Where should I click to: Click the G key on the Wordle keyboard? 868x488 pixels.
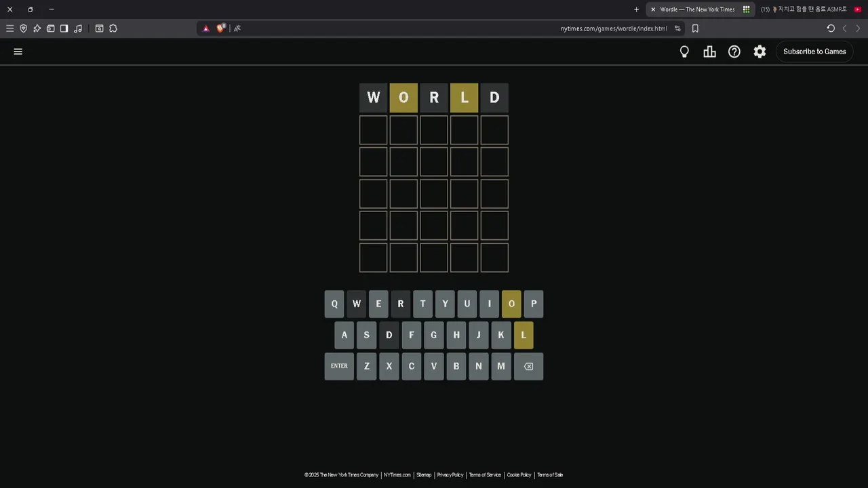click(434, 335)
